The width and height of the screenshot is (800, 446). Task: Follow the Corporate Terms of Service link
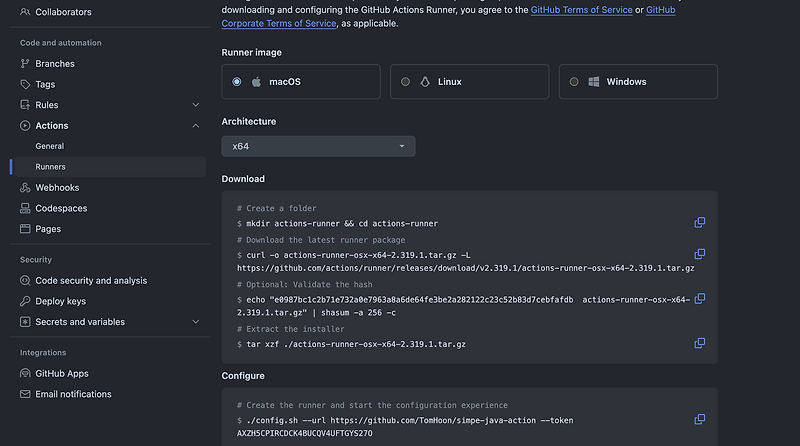(x=279, y=23)
